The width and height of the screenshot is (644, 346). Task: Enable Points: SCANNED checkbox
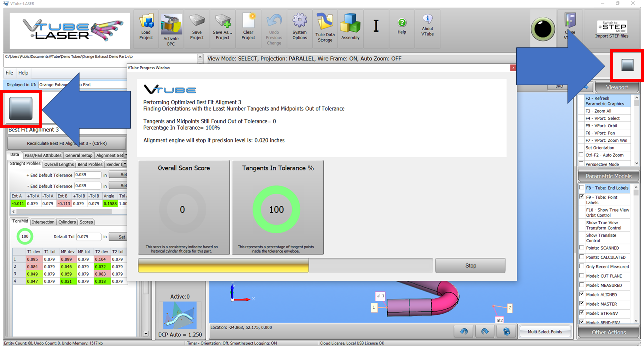[x=581, y=248]
